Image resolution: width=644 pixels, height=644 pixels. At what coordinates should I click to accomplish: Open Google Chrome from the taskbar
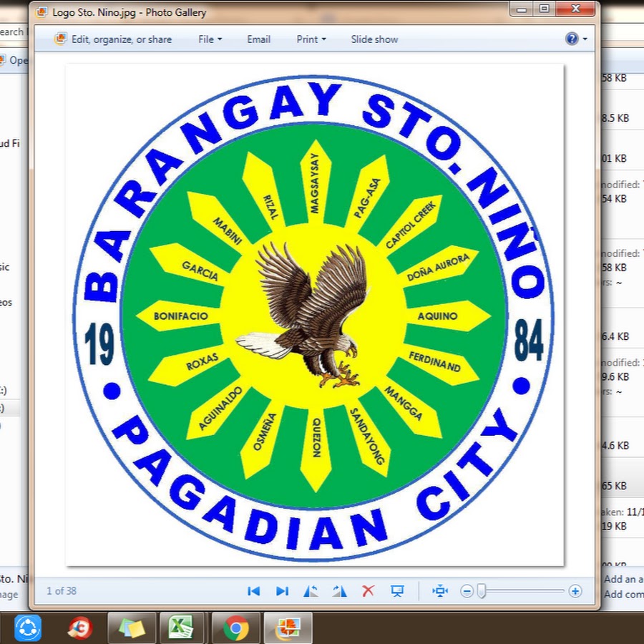[235, 628]
